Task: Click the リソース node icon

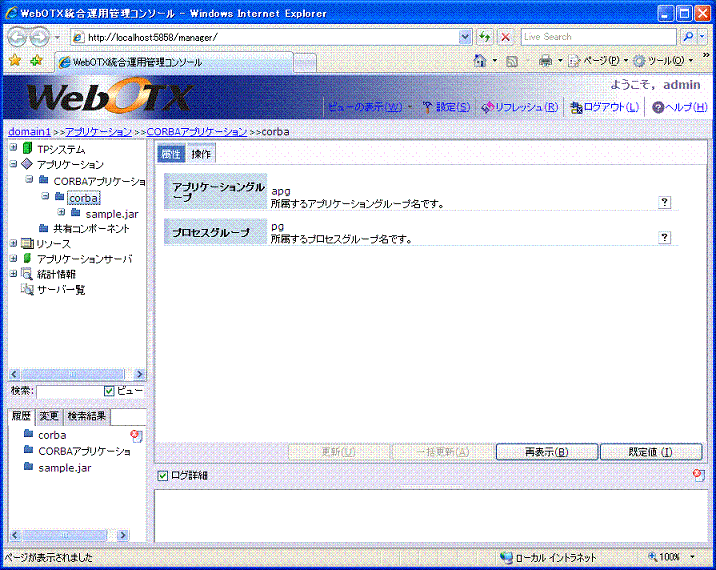Action: pyautogui.click(x=27, y=243)
